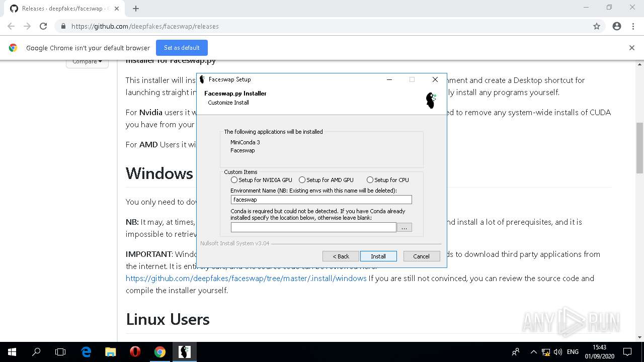The image size is (644, 362).
Task: Click the Faceswap logo in installer header
Action: click(x=431, y=100)
